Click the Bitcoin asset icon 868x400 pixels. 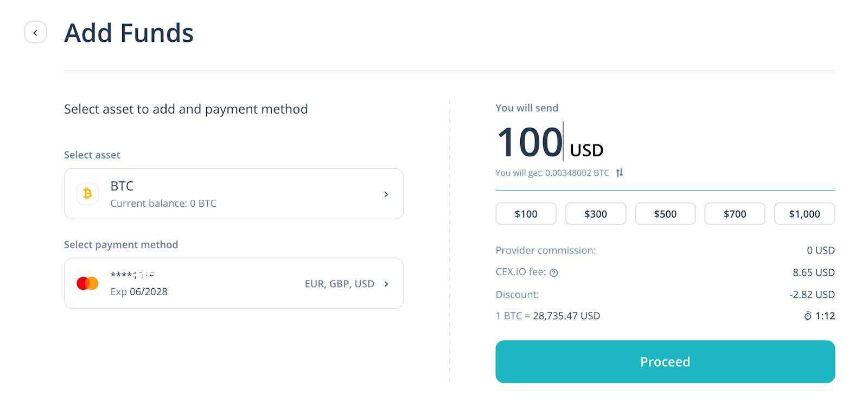pyautogui.click(x=87, y=194)
